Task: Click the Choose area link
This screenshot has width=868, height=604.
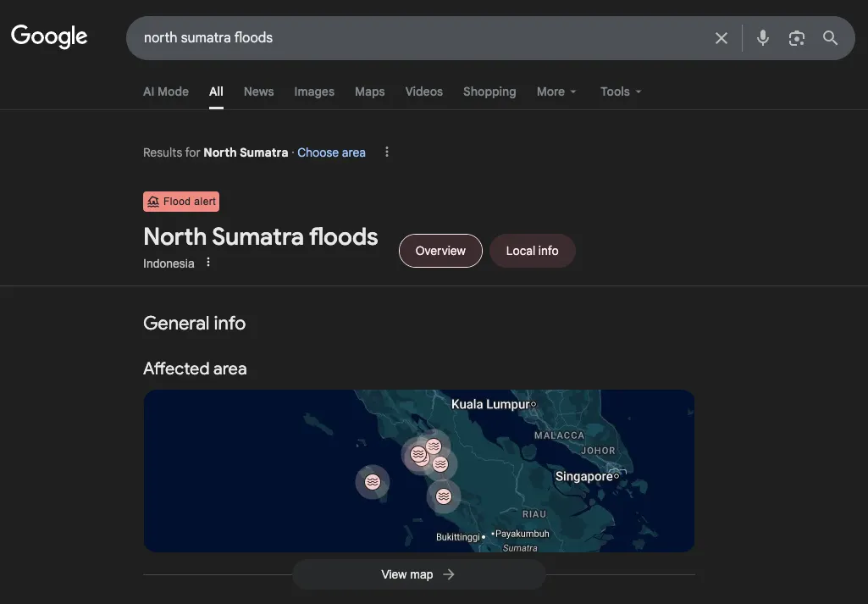Action: point(331,152)
